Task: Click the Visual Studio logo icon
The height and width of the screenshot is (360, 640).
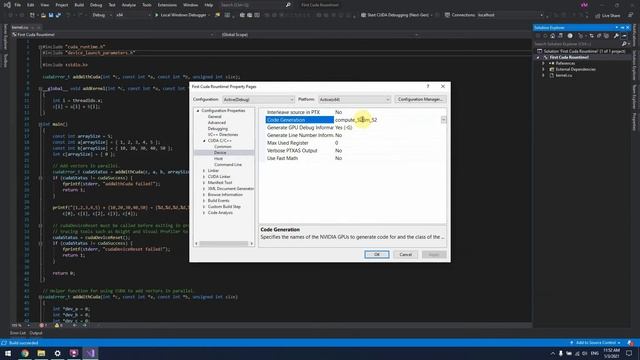Action: [x=7, y=5]
